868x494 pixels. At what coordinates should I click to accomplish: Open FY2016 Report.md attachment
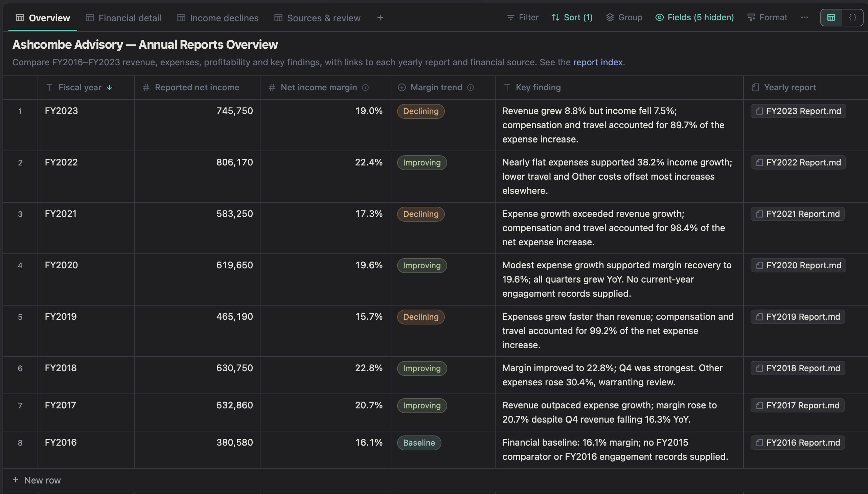(798, 443)
